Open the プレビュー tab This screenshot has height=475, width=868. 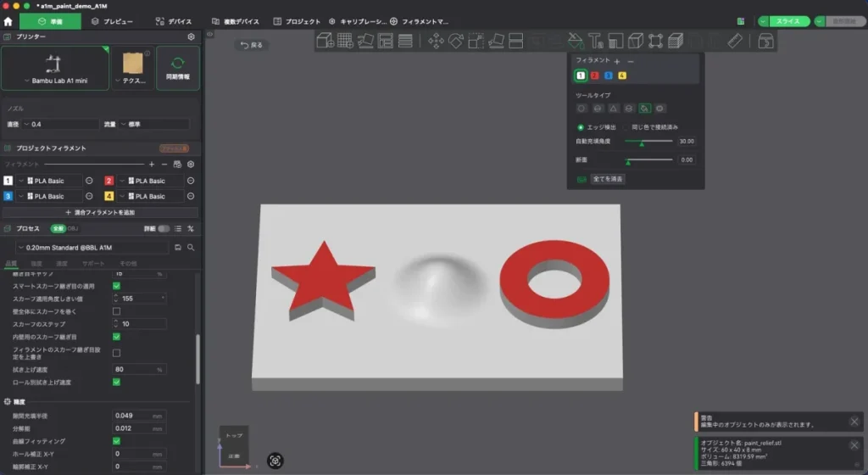coord(113,21)
